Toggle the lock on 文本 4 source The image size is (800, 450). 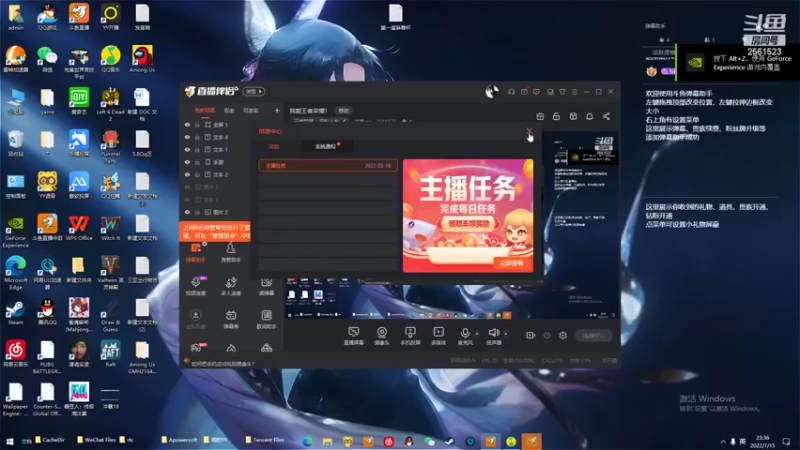coord(197,137)
